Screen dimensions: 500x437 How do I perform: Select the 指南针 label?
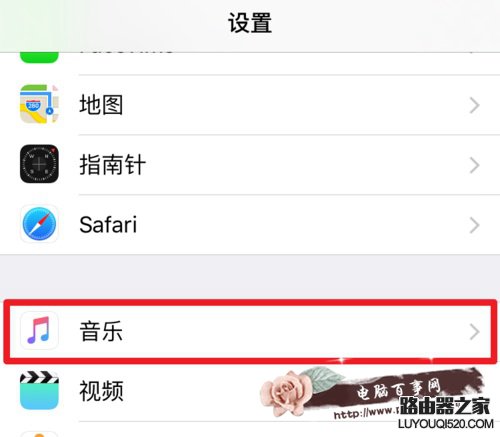(113, 165)
